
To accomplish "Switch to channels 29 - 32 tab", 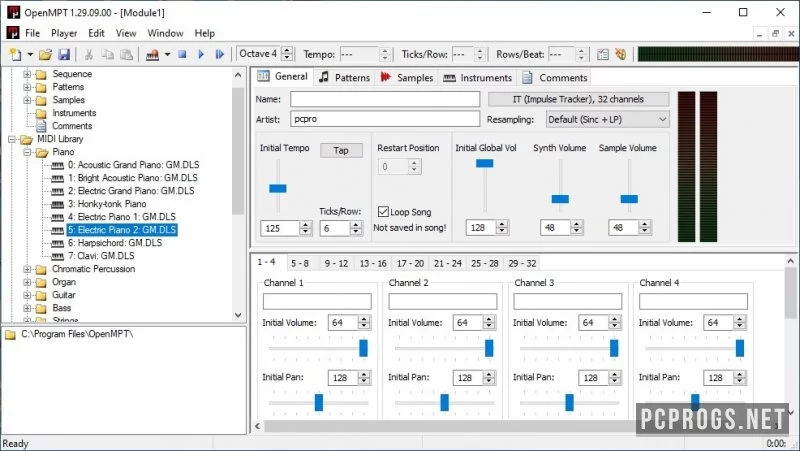I will [x=522, y=263].
